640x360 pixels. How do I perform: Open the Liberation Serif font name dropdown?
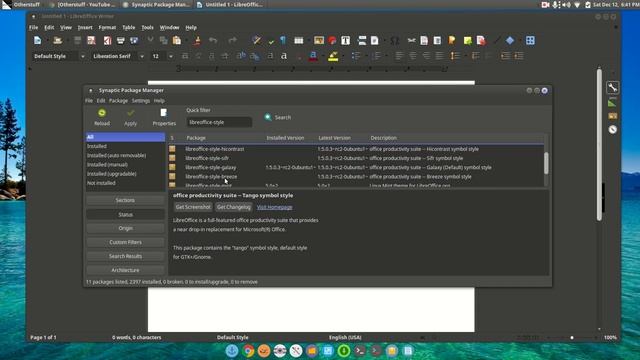tap(142, 56)
